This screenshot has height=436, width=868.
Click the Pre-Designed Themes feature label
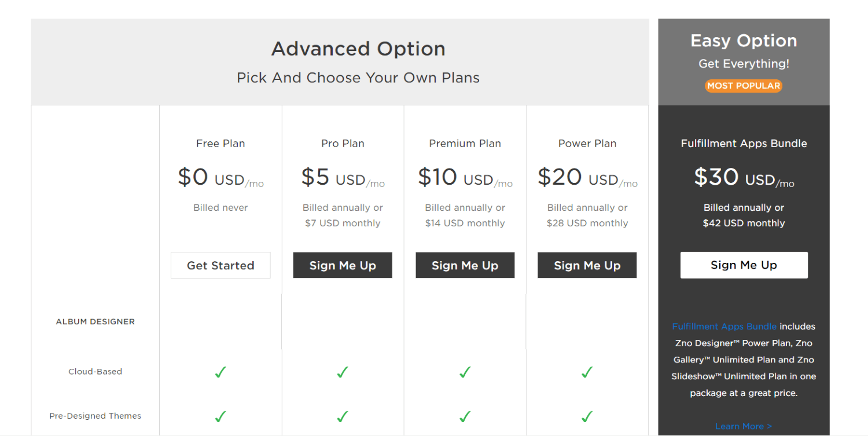pyautogui.click(x=95, y=416)
